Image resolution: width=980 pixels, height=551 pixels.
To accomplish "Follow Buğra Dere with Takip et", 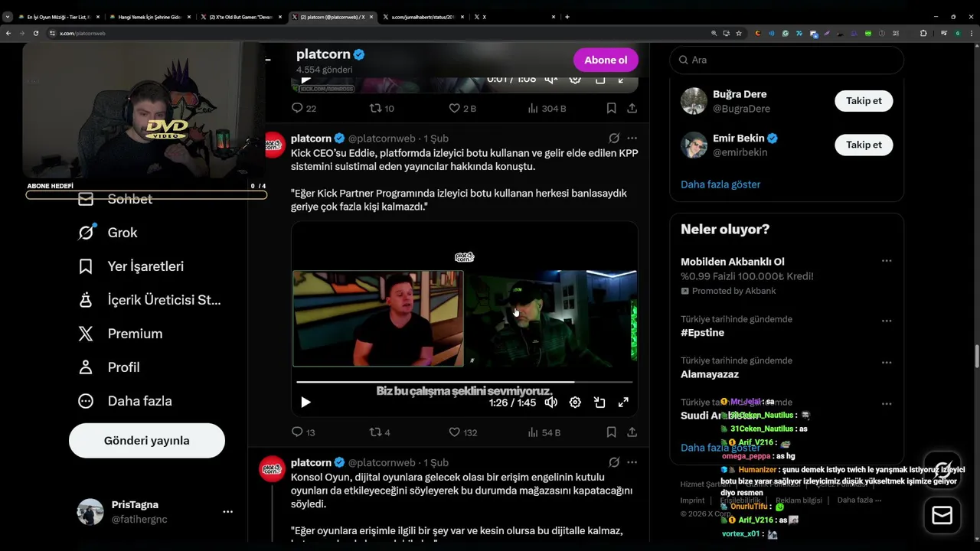I will click(x=864, y=100).
